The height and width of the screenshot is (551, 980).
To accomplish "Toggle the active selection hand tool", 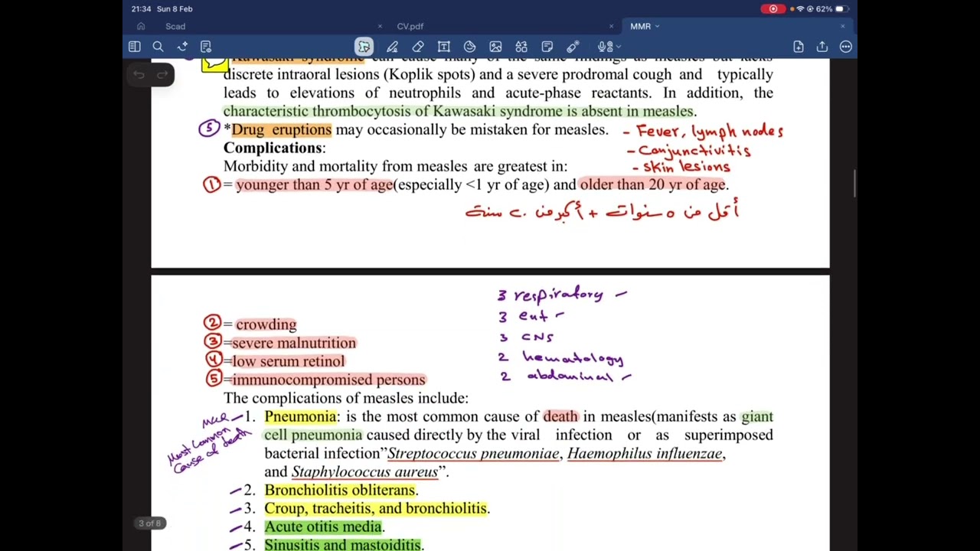I will [x=364, y=47].
